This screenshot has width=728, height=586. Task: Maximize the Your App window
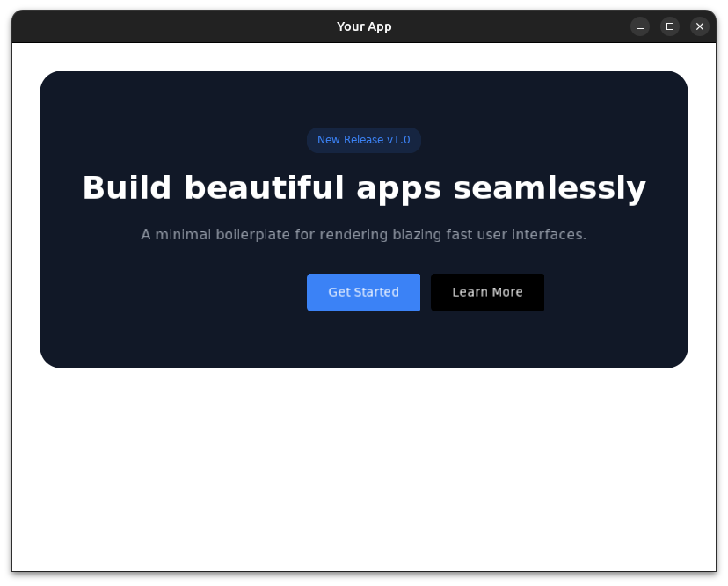670,26
